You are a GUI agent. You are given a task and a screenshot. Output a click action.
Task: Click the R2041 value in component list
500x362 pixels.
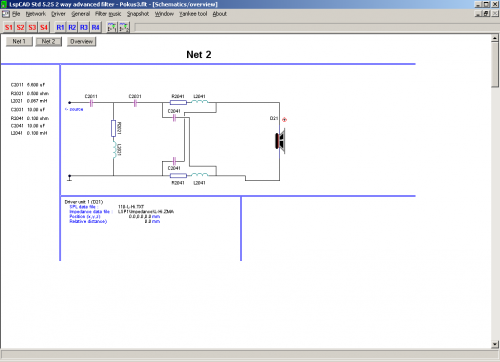coord(38,118)
